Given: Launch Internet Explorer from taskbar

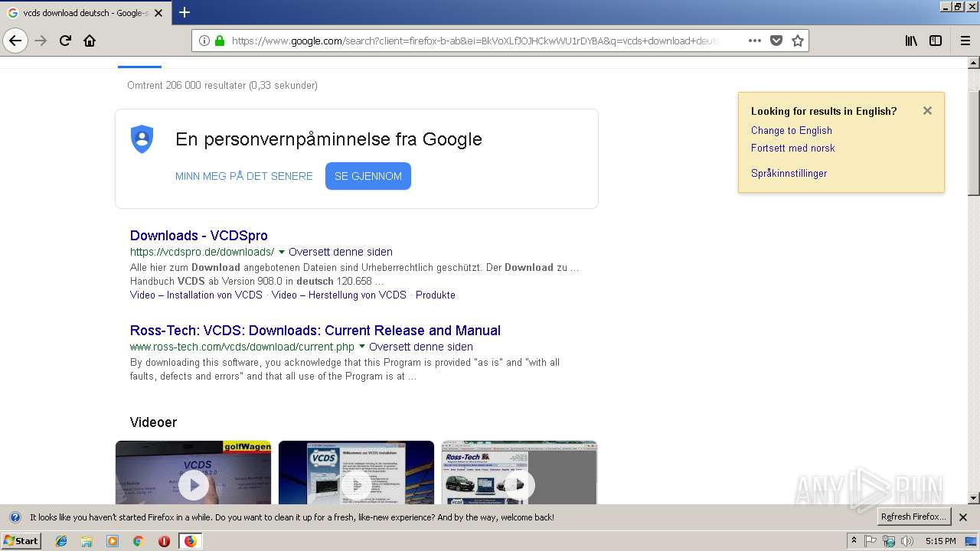Looking at the screenshot, I should click(x=61, y=541).
